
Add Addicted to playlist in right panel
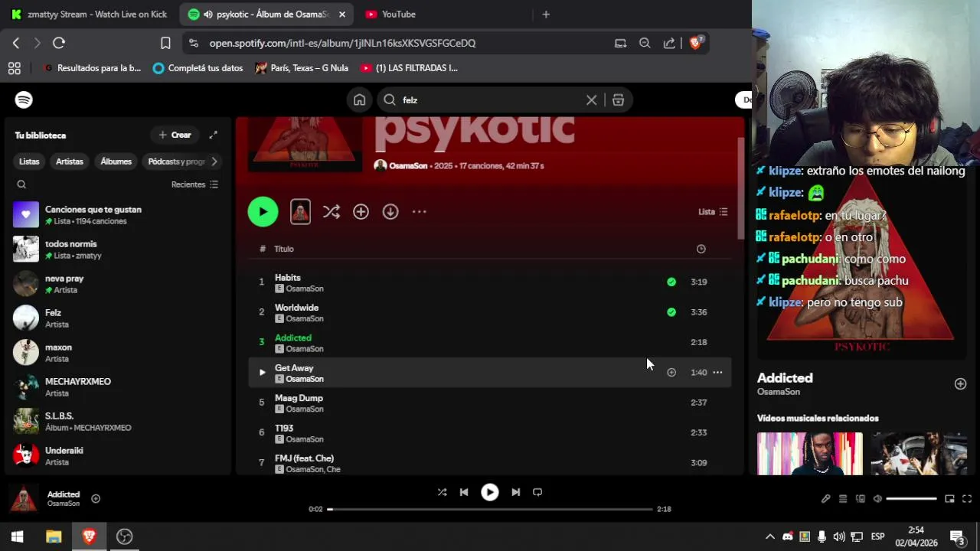[x=960, y=383]
